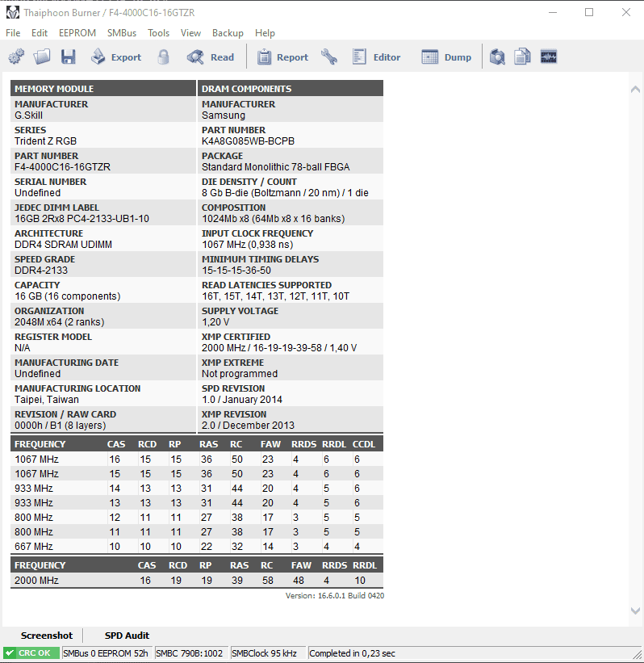Close the Thaiphoon Burner window
The width and height of the screenshot is (644, 663).
(x=626, y=13)
